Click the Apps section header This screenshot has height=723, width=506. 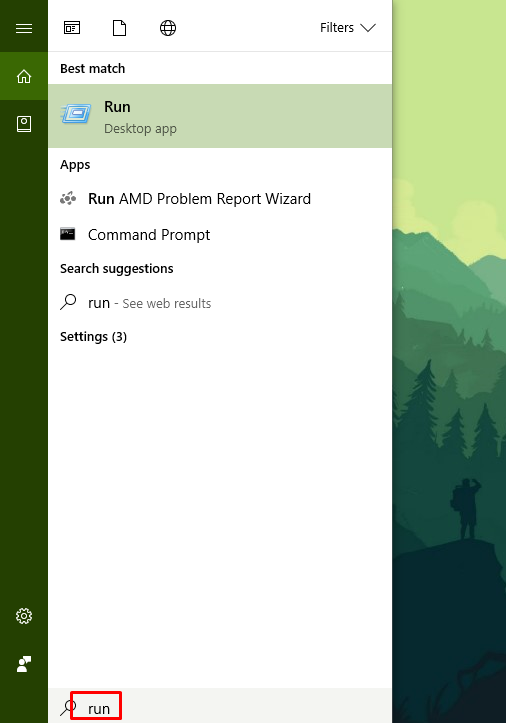tap(75, 165)
